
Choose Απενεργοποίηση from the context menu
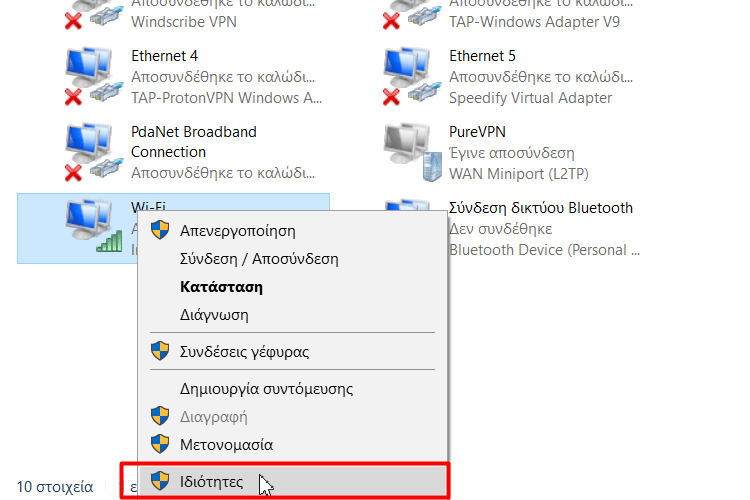tap(238, 230)
